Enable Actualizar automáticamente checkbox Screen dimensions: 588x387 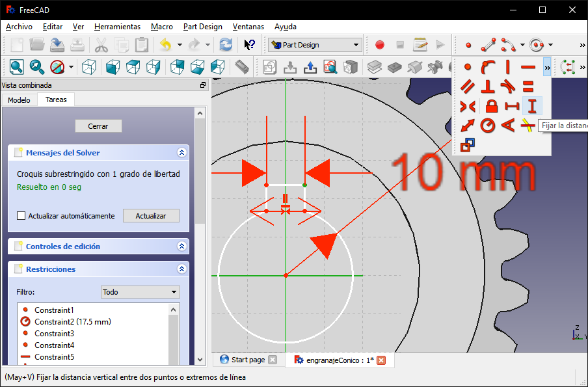21,216
